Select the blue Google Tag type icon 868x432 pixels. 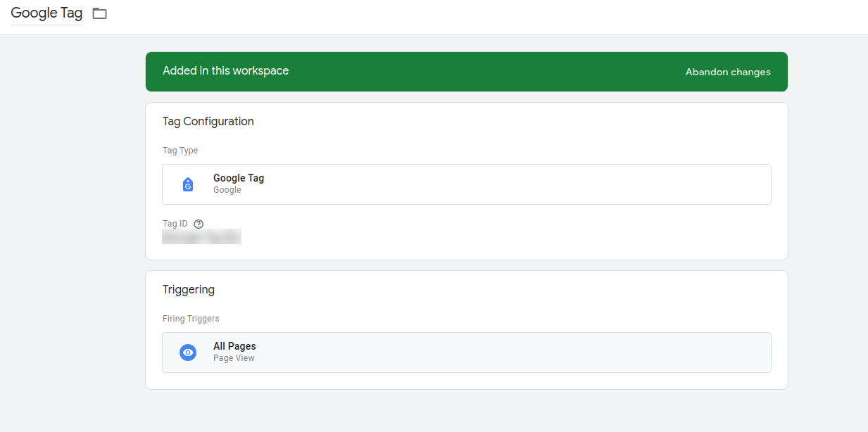coord(187,184)
